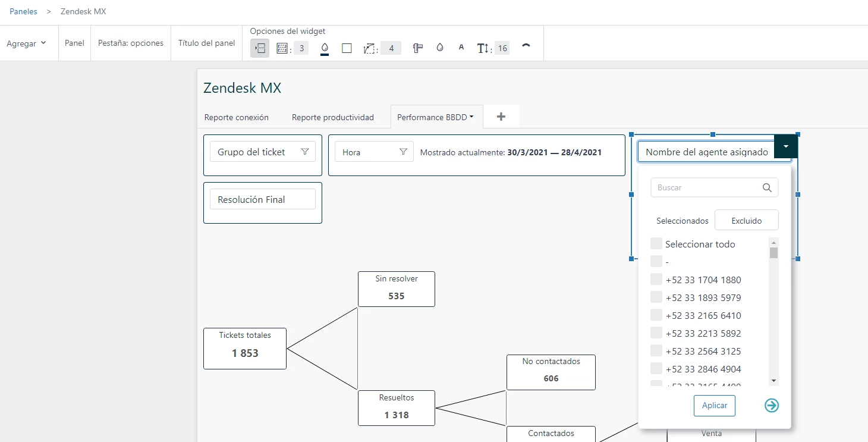
Task: Click the square border icon in widget options
Action: pos(347,48)
